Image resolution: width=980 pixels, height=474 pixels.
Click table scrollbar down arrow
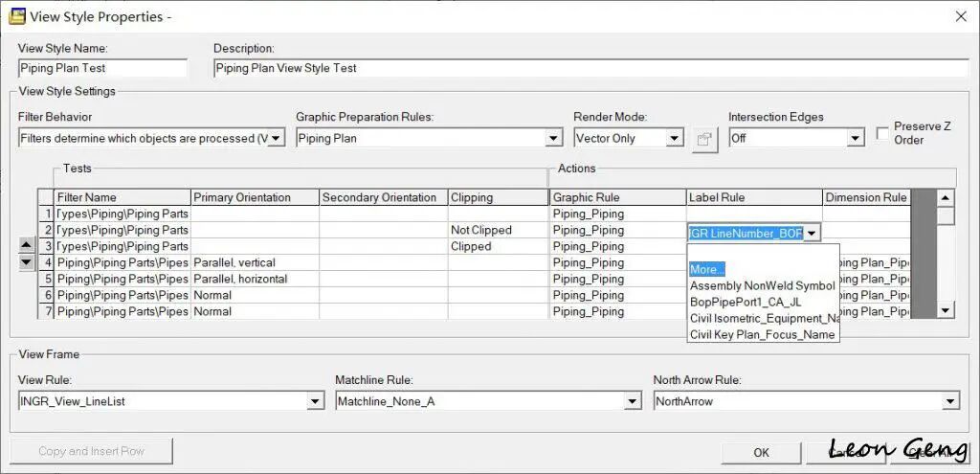click(945, 310)
